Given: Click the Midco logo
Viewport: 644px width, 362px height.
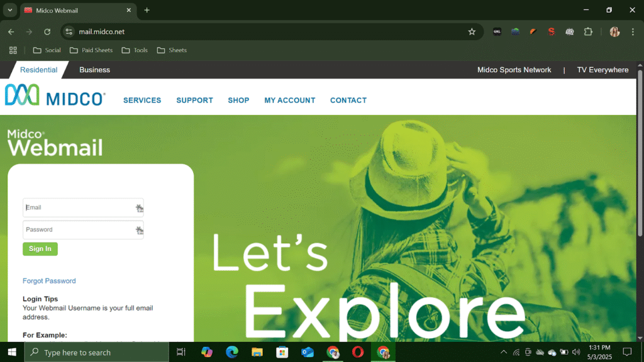Looking at the screenshot, I should tap(55, 96).
